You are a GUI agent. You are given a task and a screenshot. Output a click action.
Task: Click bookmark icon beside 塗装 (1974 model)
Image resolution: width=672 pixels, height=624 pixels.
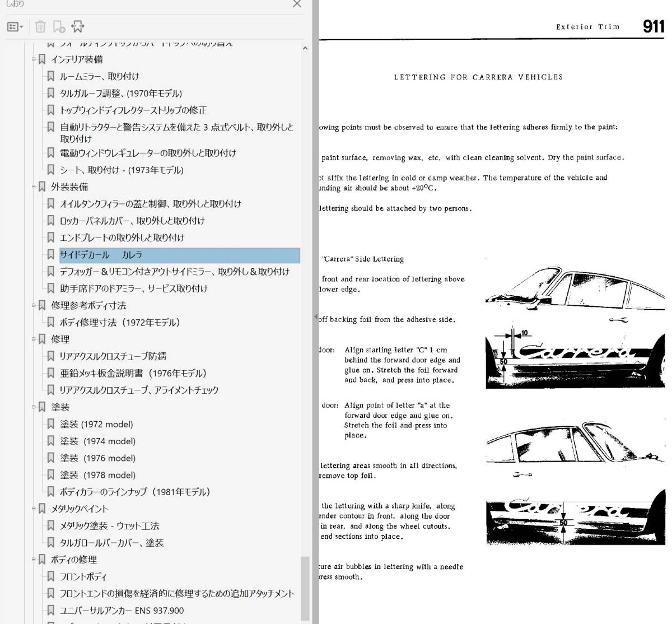pyautogui.click(x=50, y=441)
